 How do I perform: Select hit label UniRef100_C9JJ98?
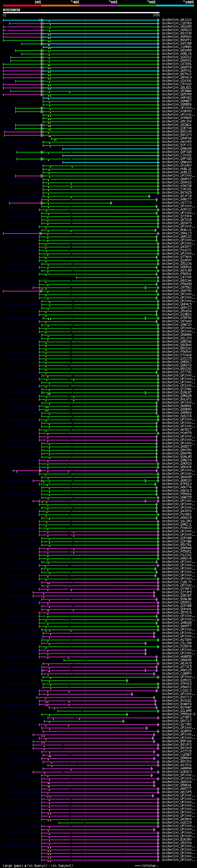point(177,643)
